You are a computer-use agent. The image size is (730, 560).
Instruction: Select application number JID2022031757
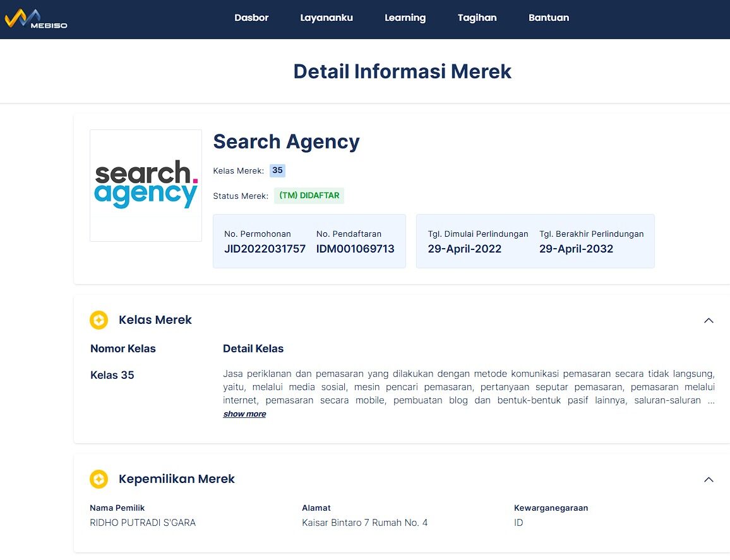[x=265, y=249]
